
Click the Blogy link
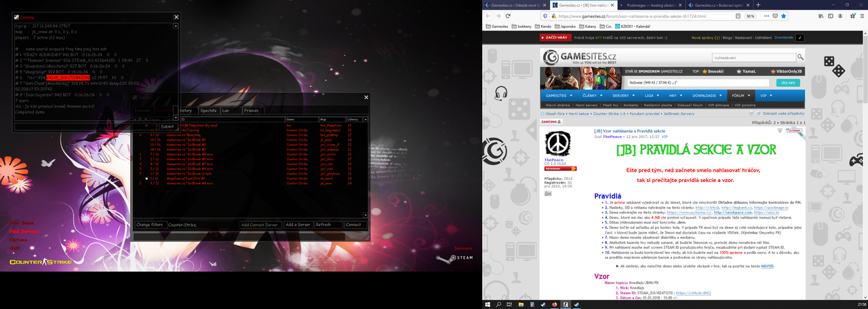coord(727,38)
